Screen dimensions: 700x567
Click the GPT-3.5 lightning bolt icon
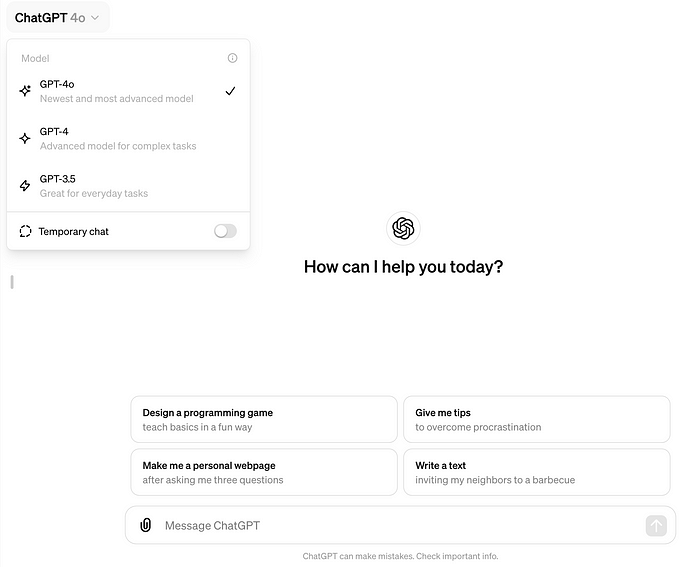[x=25, y=185]
